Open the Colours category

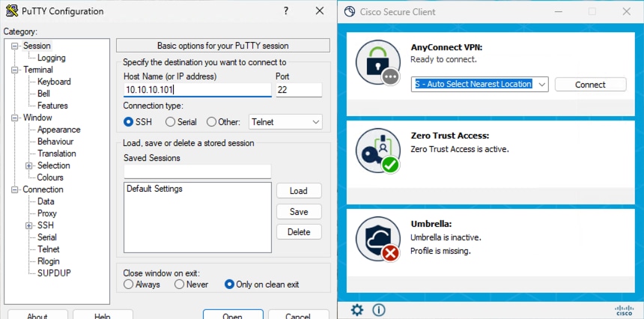pyautogui.click(x=50, y=177)
